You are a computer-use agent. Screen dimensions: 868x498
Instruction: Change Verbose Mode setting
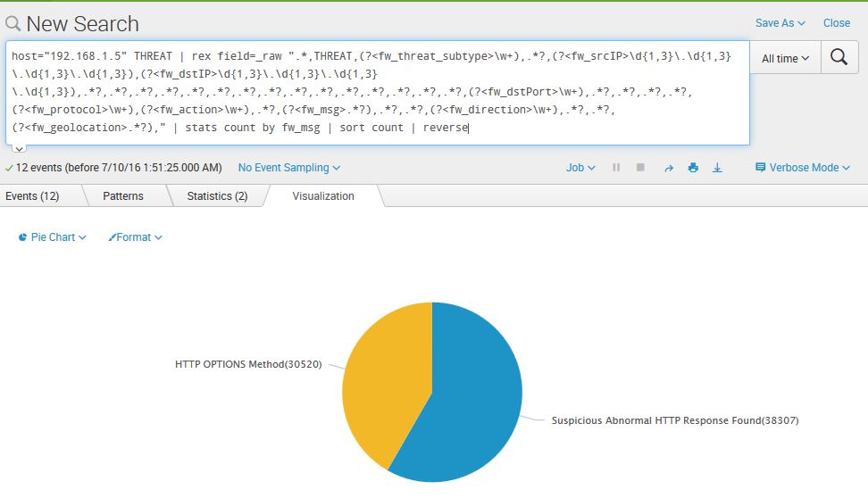pyautogui.click(x=803, y=168)
